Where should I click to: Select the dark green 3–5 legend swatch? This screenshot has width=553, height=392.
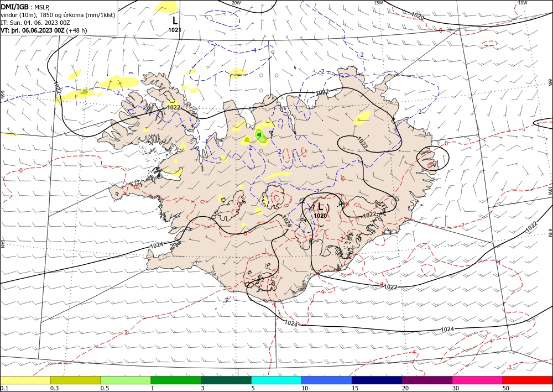[x=226, y=380]
